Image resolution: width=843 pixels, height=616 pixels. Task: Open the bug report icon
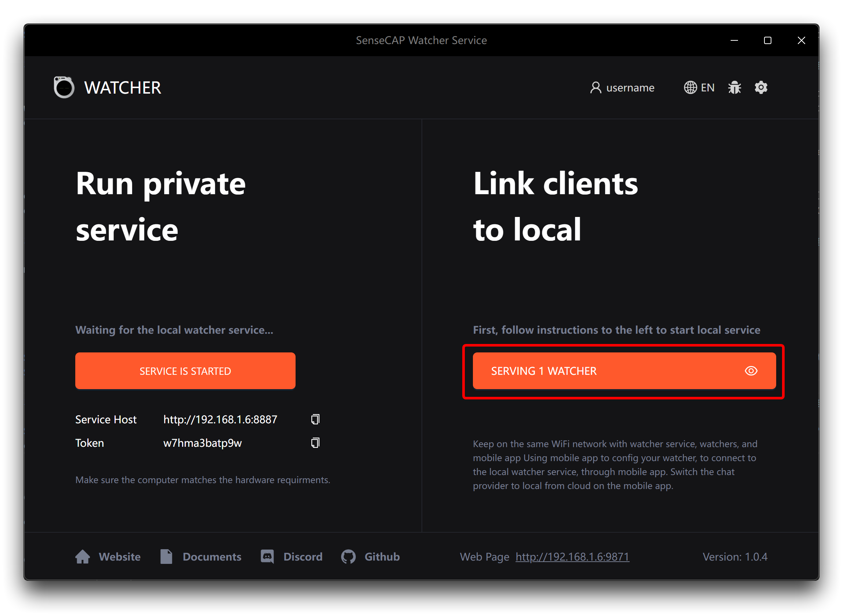point(734,88)
